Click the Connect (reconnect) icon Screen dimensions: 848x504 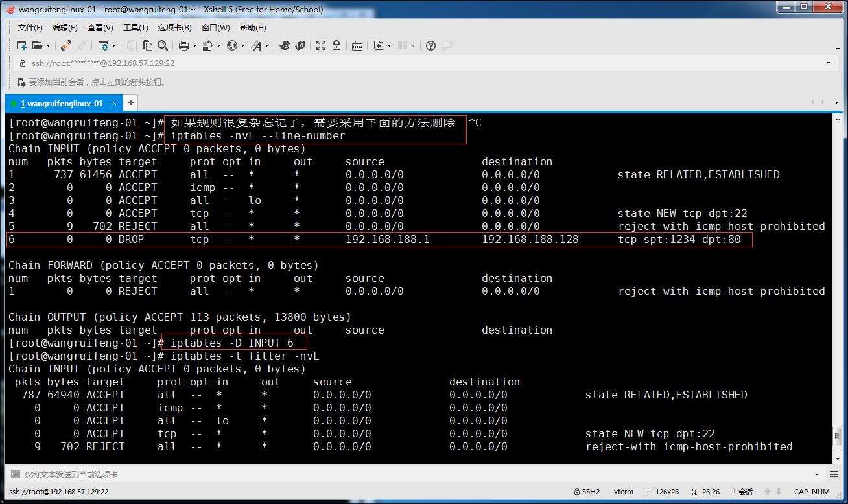65,45
